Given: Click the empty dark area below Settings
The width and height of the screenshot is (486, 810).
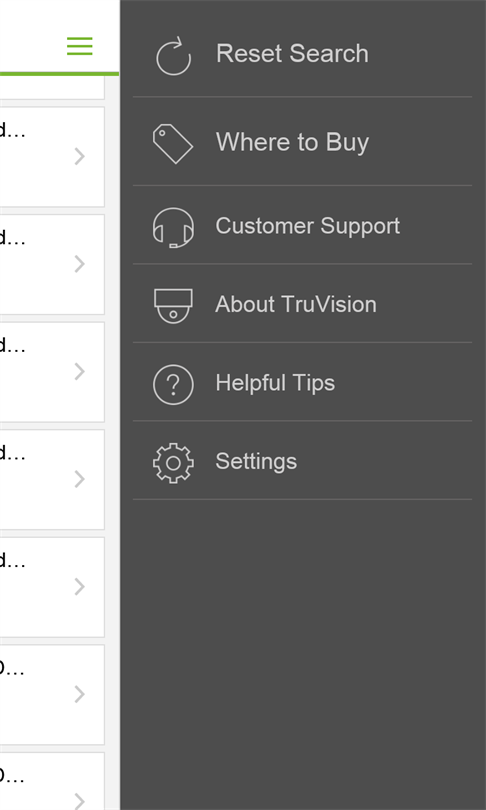Looking at the screenshot, I should coord(303,655).
